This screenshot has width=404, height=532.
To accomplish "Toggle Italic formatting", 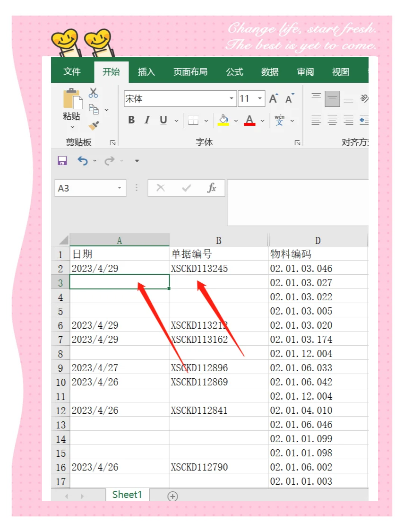I will [x=146, y=120].
